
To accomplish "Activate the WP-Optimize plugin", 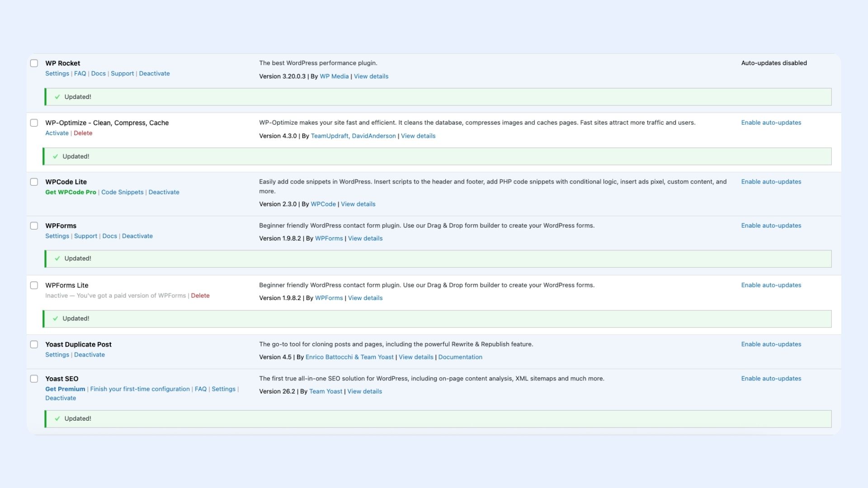I will 57,133.
